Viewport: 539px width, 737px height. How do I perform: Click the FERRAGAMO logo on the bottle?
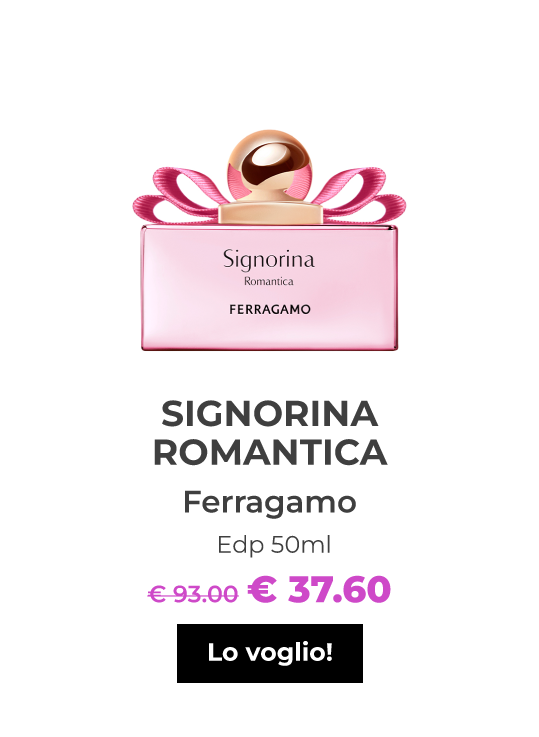coord(270,309)
